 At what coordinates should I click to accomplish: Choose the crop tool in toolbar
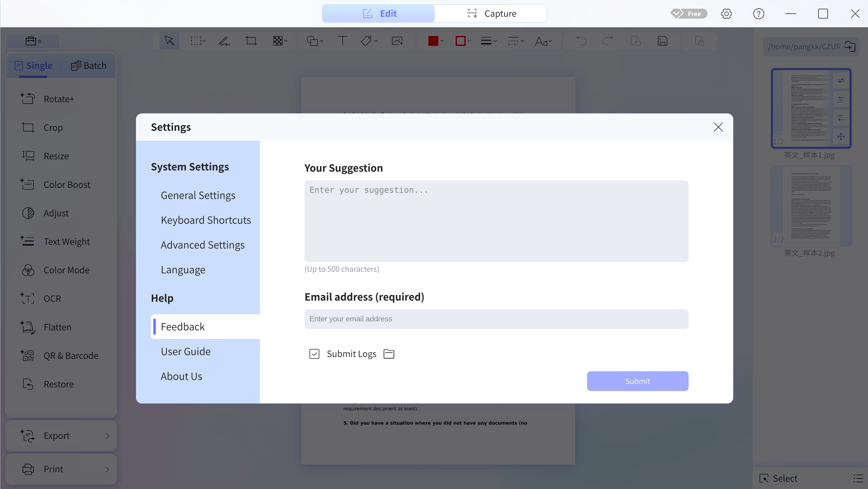pos(251,41)
